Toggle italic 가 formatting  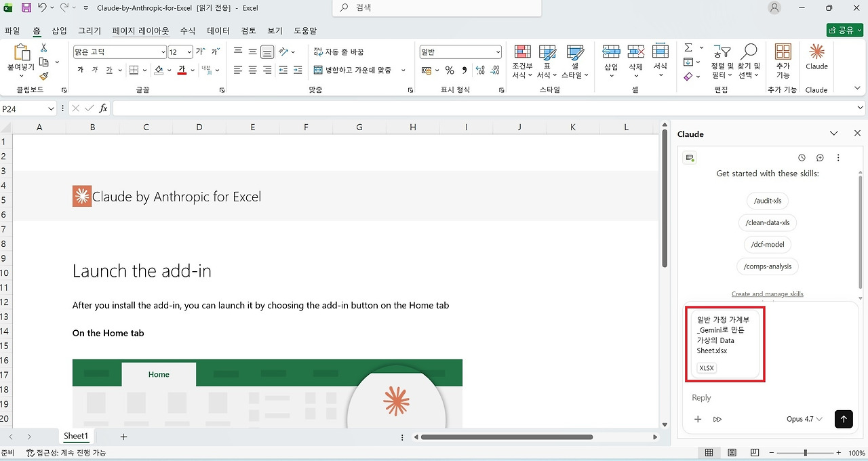point(94,70)
